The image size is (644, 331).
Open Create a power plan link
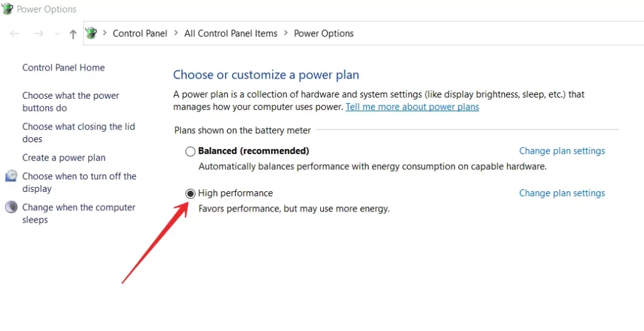point(64,158)
